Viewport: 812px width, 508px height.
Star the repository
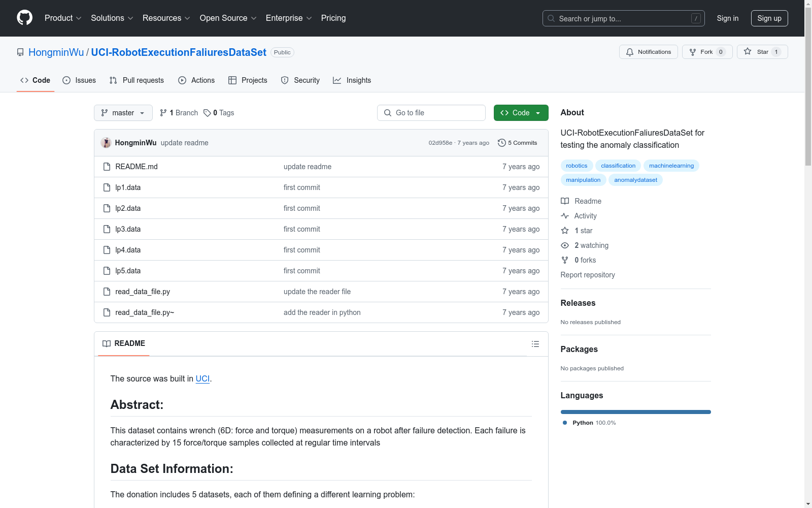762,52
